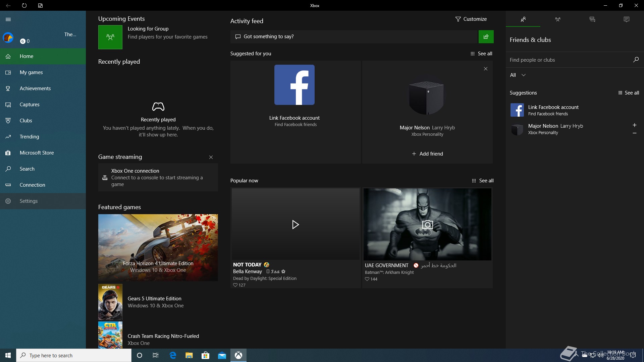The height and width of the screenshot is (362, 644).
Task: Click the Xbox One connection tile
Action: click(x=158, y=177)
